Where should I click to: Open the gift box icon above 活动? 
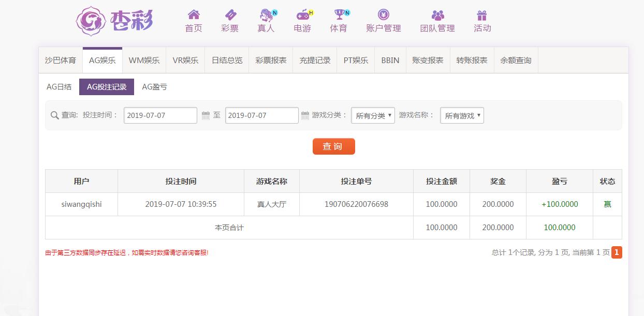pyautogui.click(x=482, y=15)
